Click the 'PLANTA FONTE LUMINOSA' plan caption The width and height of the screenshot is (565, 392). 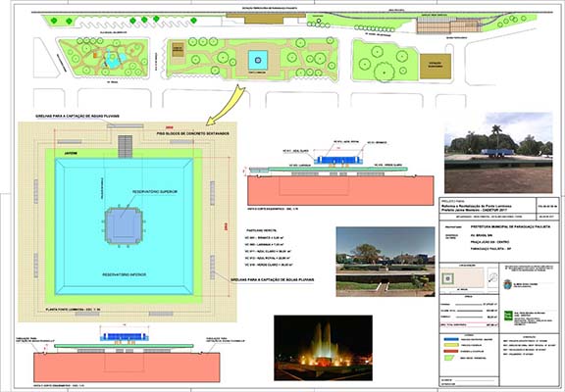coord(73,310)
